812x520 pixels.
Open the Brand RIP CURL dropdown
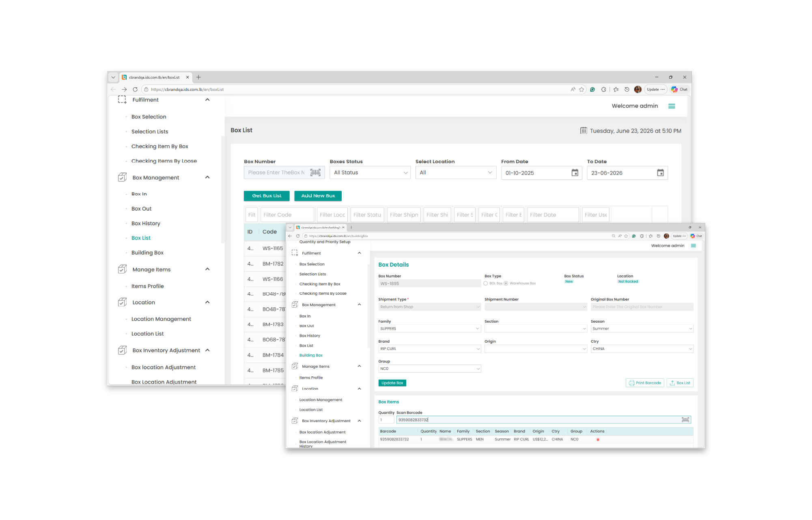[x=429, y=349]
